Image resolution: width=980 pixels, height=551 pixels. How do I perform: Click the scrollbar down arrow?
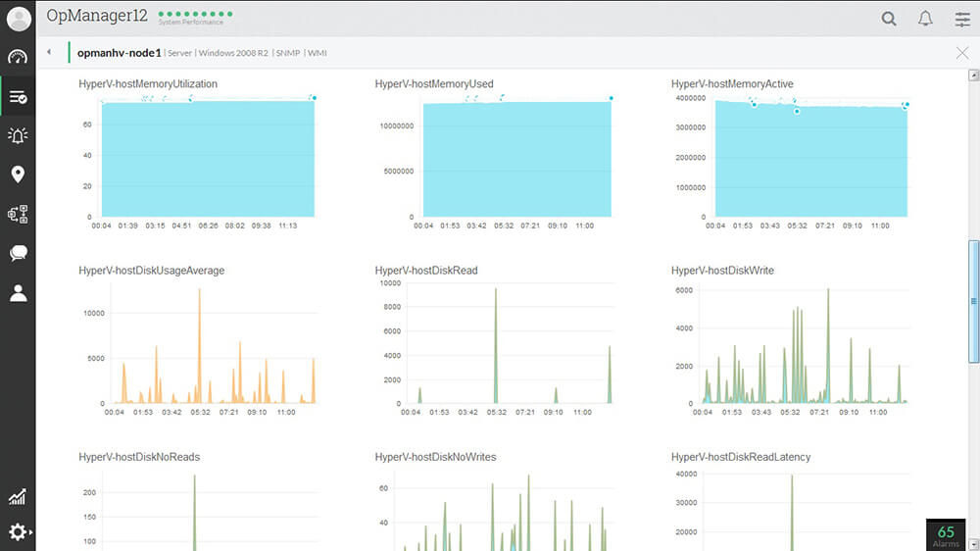973,545
